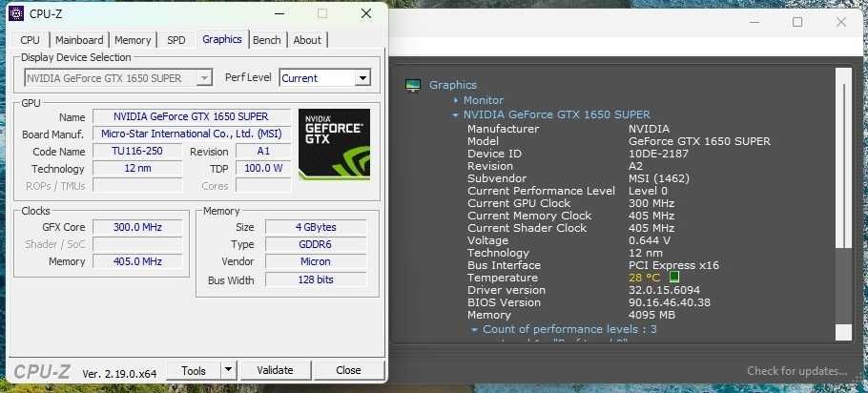Click the Voltage value 0.644 V
Image resolution: width=868 pixels, height=393 pixels.
pyautogui.click(x=650, y=240)
